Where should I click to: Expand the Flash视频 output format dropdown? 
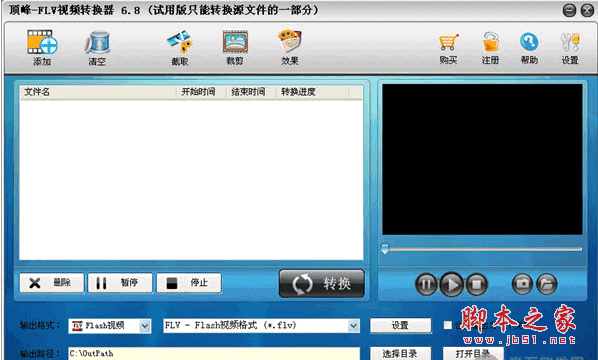click(145, 326)
